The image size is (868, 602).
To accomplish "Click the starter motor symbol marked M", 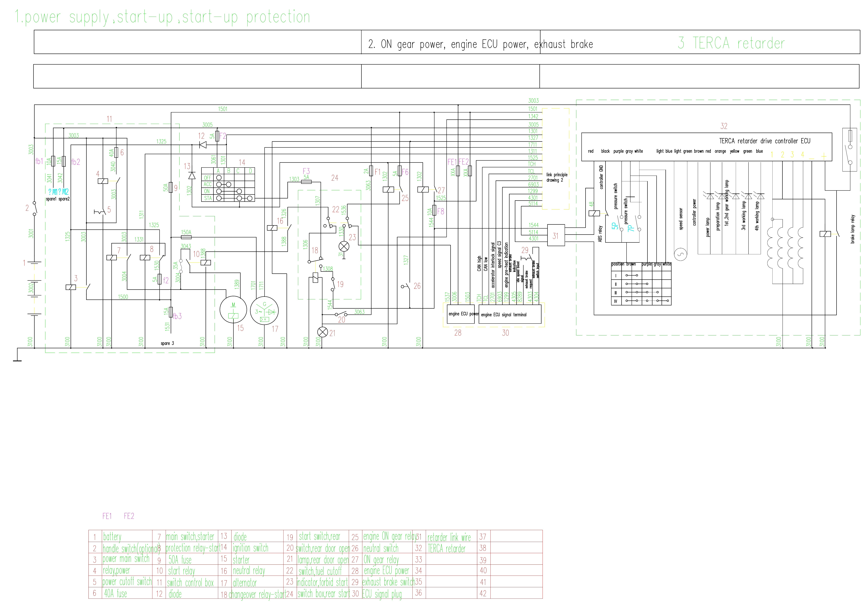I will (233, 310).
